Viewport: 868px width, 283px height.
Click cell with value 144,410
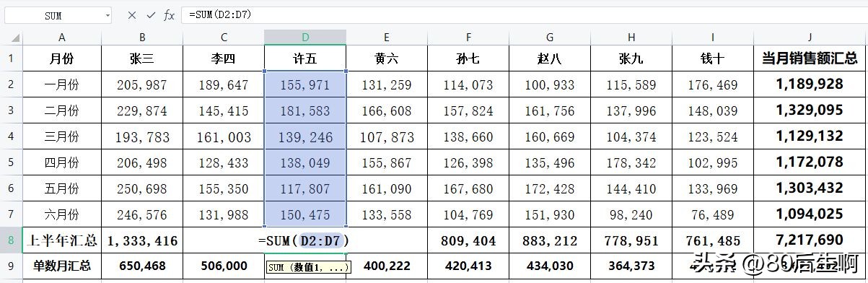(x=631, y=188)
